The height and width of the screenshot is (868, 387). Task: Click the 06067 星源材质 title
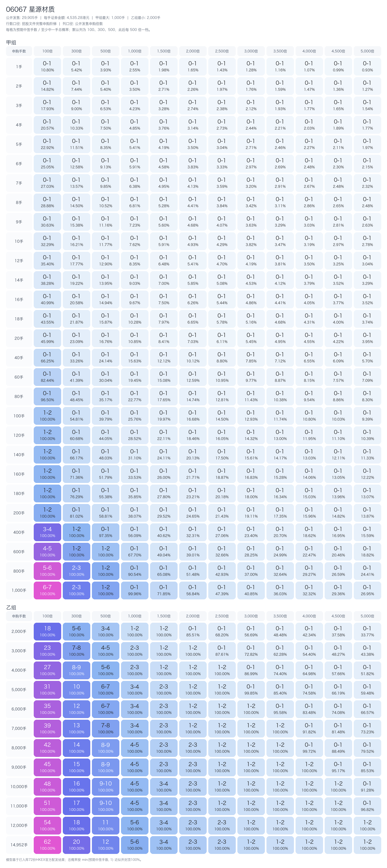pyautogui.click(x=30, y=9)
